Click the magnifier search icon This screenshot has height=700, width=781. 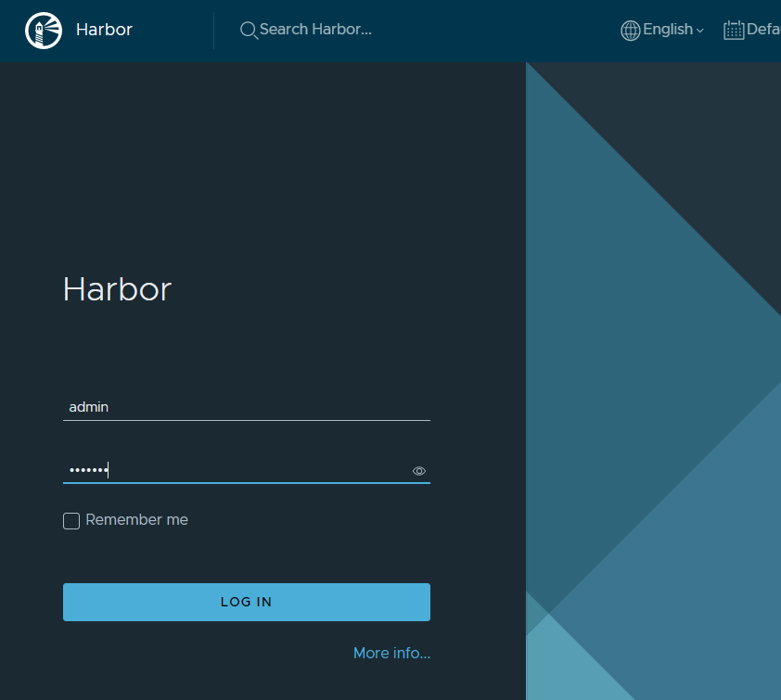tap(248, 31)
